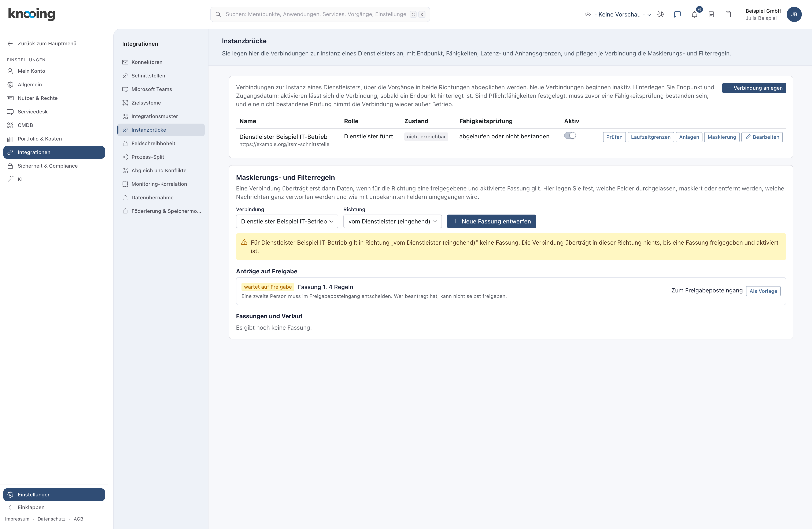Open the chat speech bubble icon
Viewport: 812px width, 529px height.
click(x=677, y=14)
